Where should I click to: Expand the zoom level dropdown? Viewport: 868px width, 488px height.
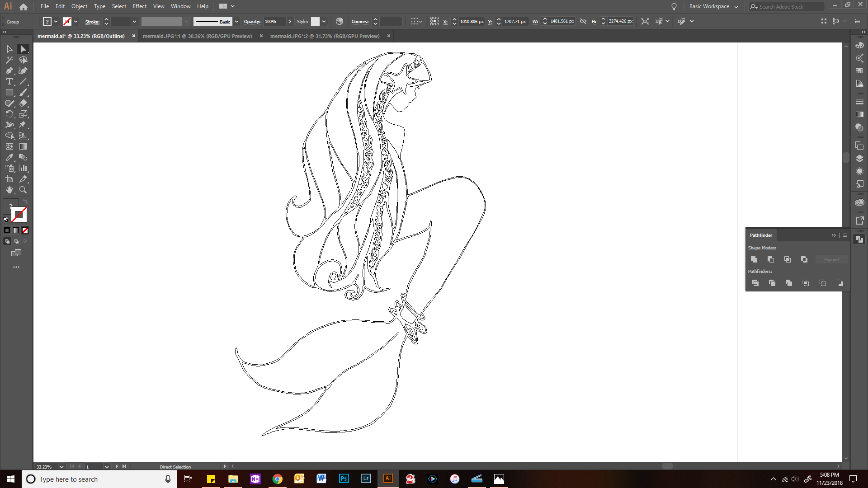[x=61, y=467]
